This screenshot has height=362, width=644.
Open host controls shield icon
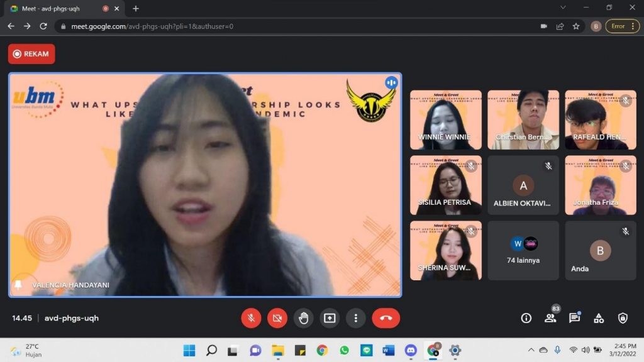pyautogui.click(x=623, y=318)
